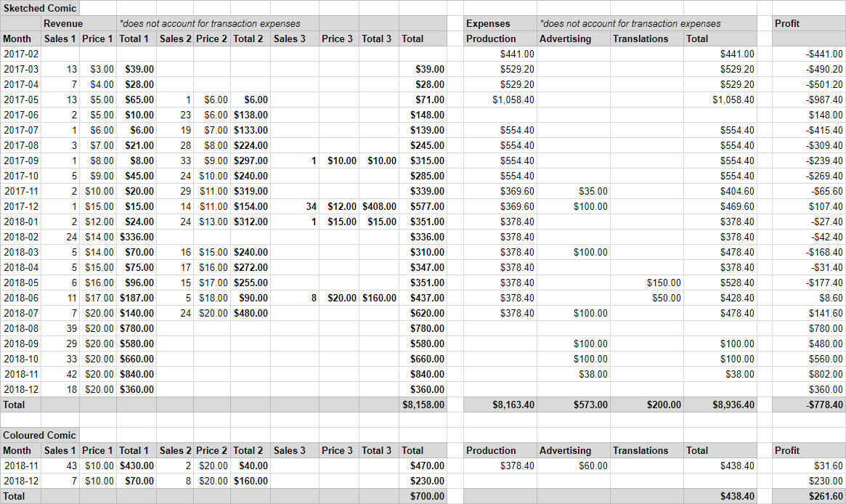Click the $700.00 Coloured Comic revenue total
Screen dimensions: 846x504
pos(423,497)
